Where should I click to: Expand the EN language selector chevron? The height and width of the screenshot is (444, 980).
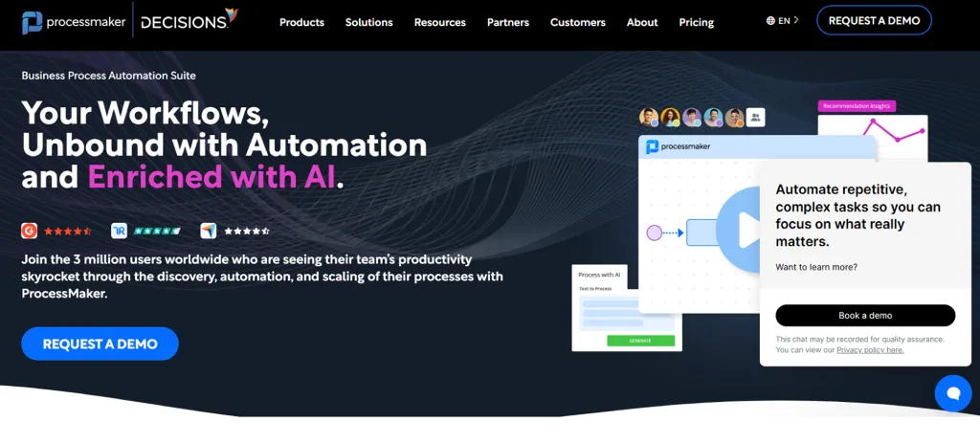[796, 20]
